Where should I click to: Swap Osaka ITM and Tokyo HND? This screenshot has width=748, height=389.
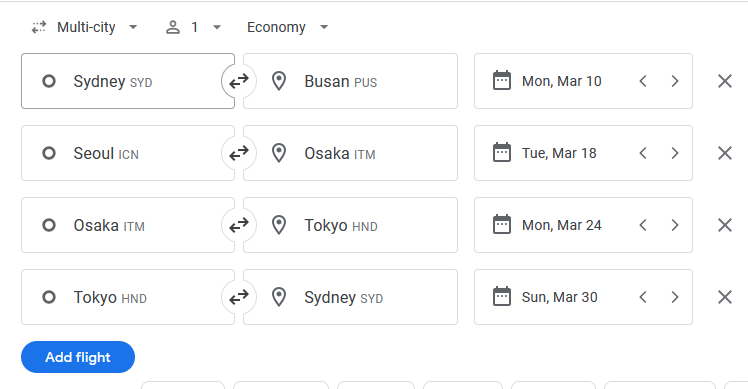[239, 225]
